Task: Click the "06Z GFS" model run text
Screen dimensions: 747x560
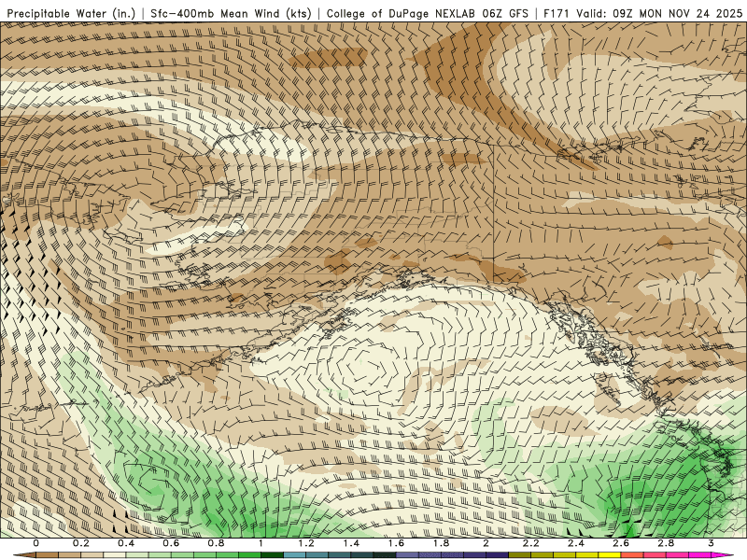Action: (505, 13)
